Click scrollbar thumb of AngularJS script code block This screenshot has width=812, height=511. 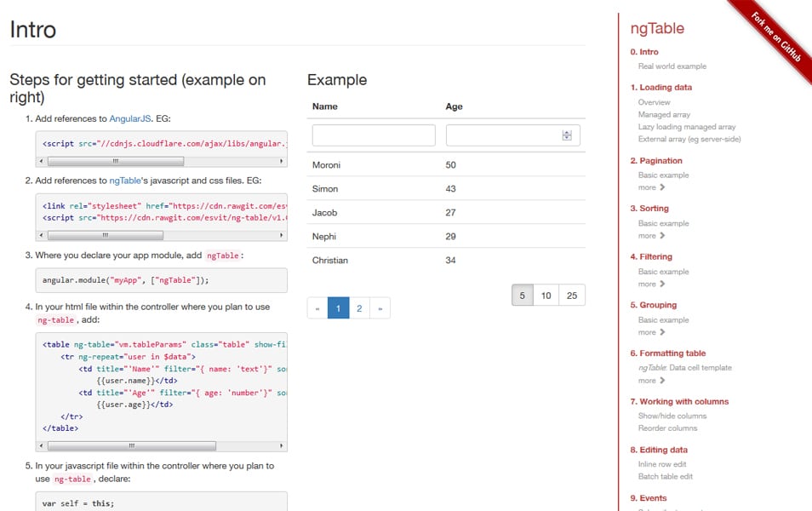point(116,161)
